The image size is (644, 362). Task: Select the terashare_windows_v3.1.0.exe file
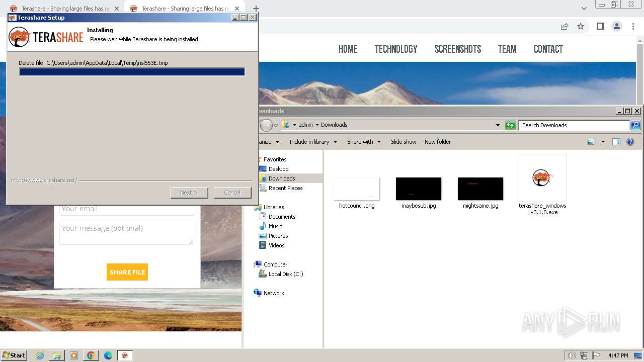(542, 185)
